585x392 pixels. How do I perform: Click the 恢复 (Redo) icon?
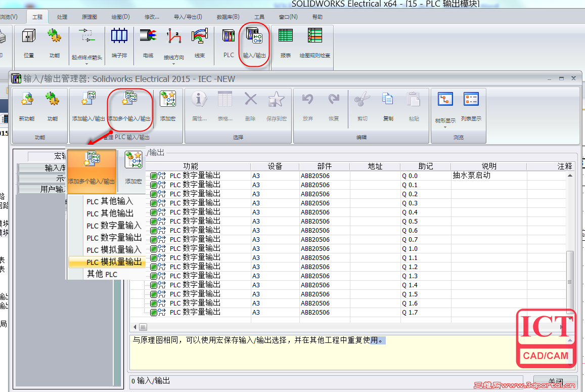pos(334,106)
